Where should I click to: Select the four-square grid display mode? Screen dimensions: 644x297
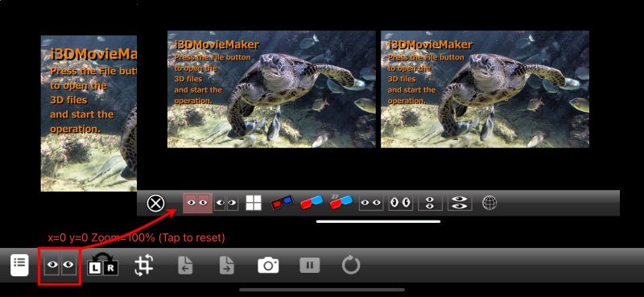tap(254, 203)
